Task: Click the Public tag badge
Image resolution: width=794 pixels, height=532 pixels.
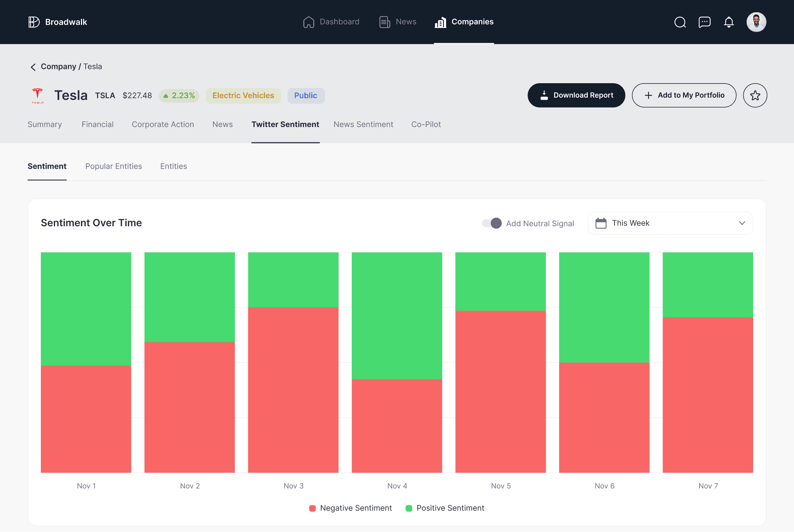Action: (306, 96)
